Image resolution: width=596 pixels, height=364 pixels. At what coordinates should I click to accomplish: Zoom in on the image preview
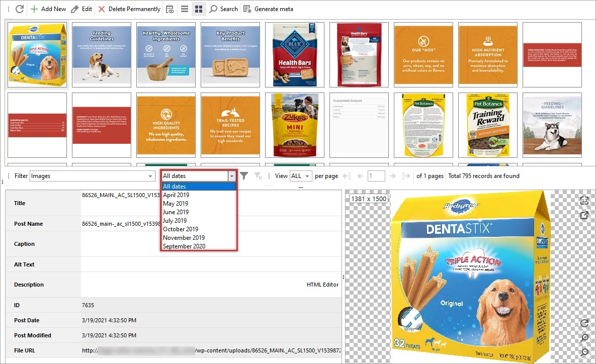click(x=584, y=337)
